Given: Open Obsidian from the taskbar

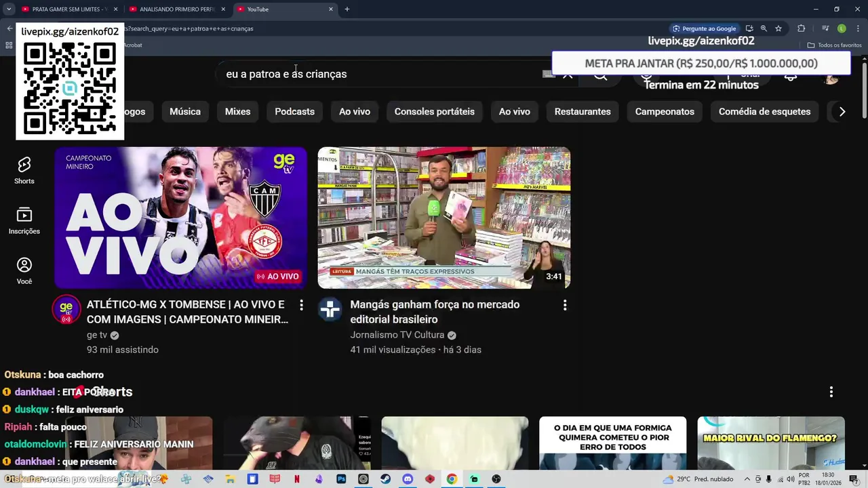Looking at the screenshot, I should (x=319, y=479).
